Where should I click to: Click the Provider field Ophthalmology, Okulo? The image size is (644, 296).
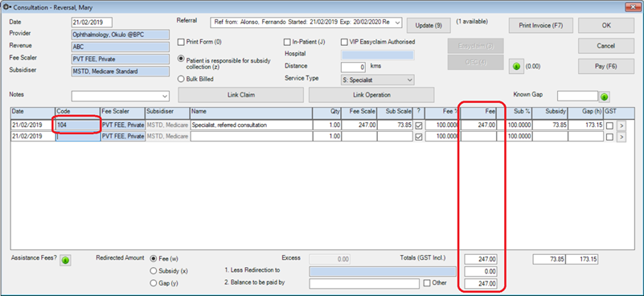coord(121,35)
